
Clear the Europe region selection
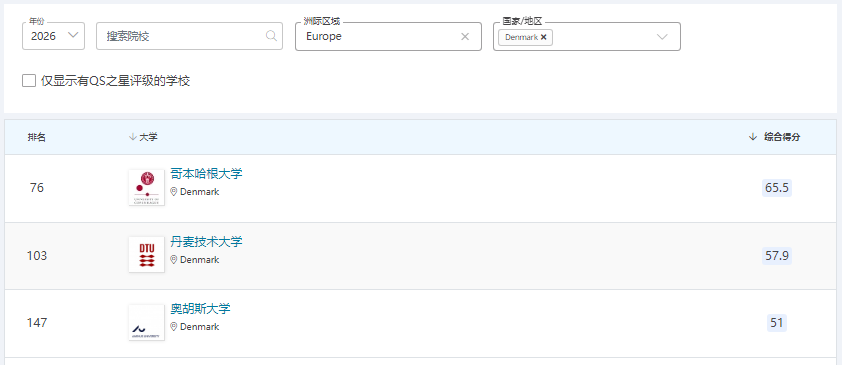pos(465,36)
